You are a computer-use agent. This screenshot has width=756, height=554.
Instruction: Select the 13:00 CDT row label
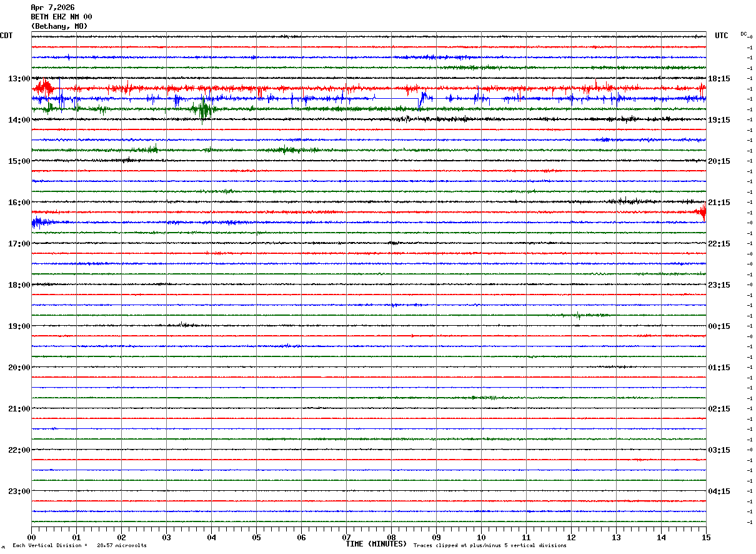pyautogui.click(x=19, y=79)
